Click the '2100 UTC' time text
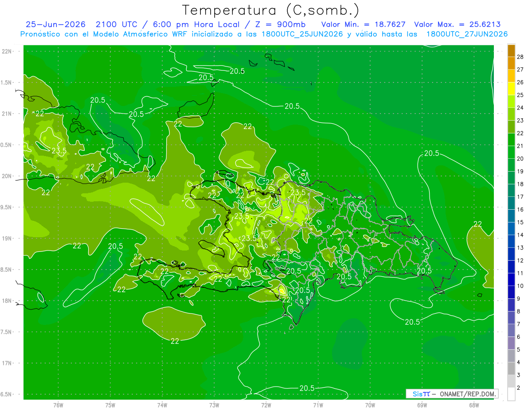Image resolution: width=532 pixels, height=411 pixels. pos(117,24)
